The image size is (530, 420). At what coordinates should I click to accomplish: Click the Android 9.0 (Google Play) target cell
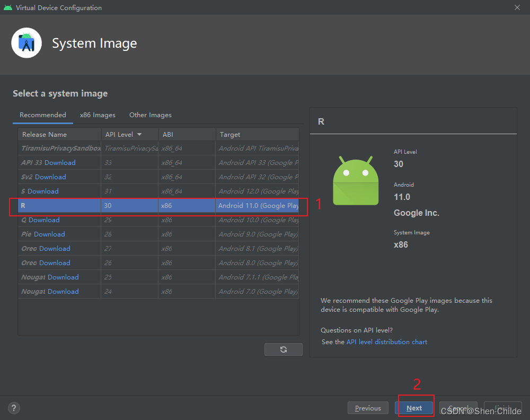[x=257, y=234]
